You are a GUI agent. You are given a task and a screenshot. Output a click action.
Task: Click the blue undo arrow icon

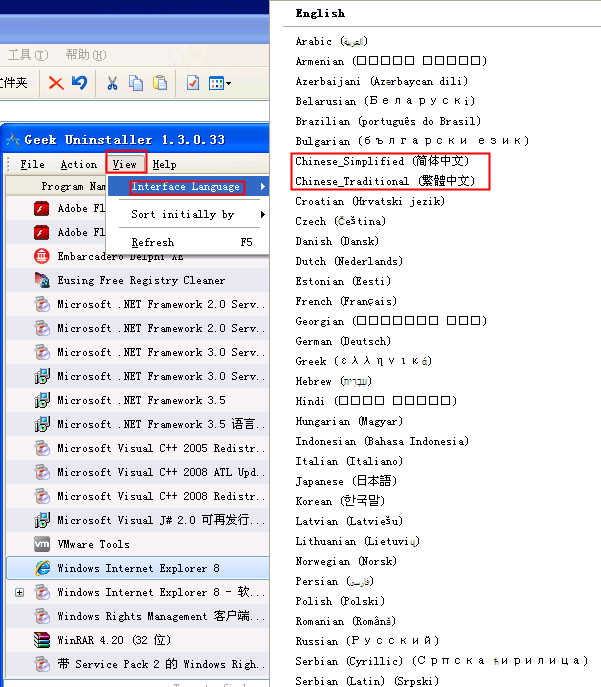(80, 82)
